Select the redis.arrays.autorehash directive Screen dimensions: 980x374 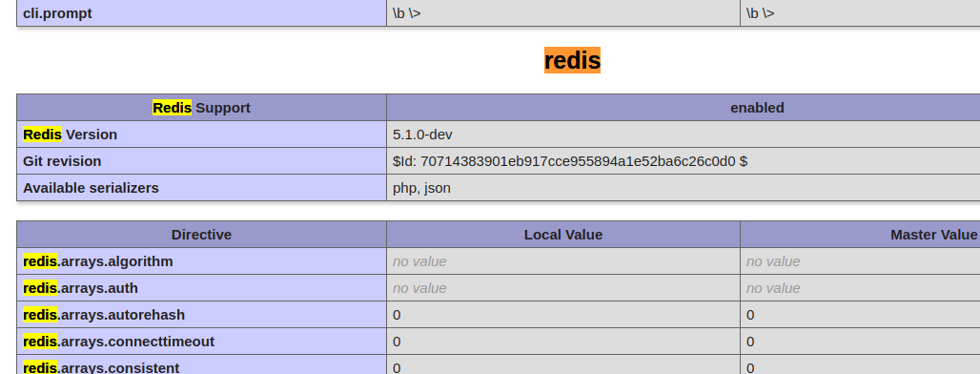tap(202, 315)
